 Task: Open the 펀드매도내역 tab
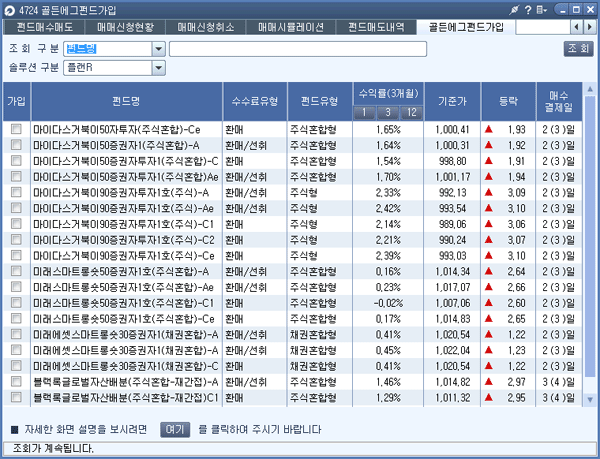376,27
